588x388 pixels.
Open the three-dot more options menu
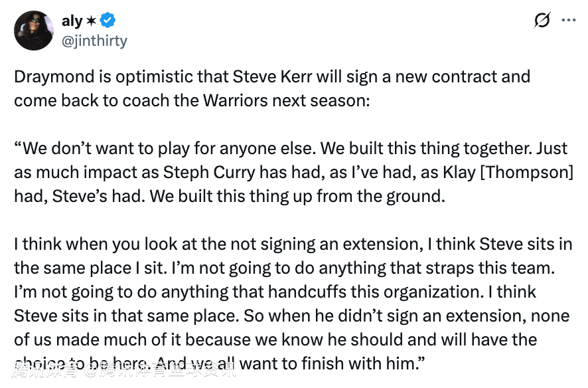point(569,21)
